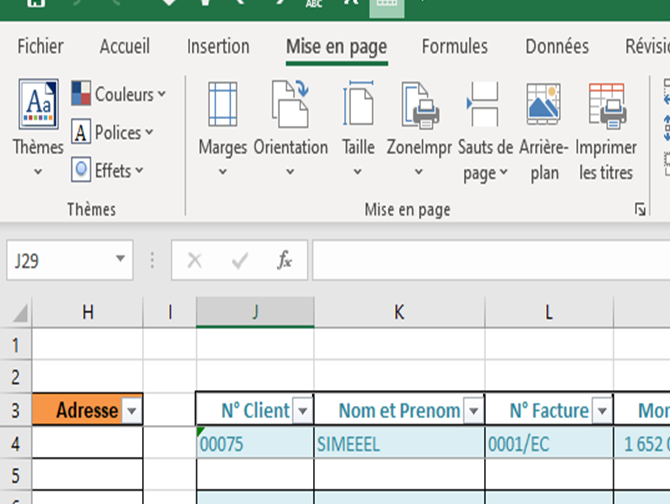The width and height of the screenshot is (670, 504).
Task: Expand the Marges dropdown arrow
Action: click(223, 172)
